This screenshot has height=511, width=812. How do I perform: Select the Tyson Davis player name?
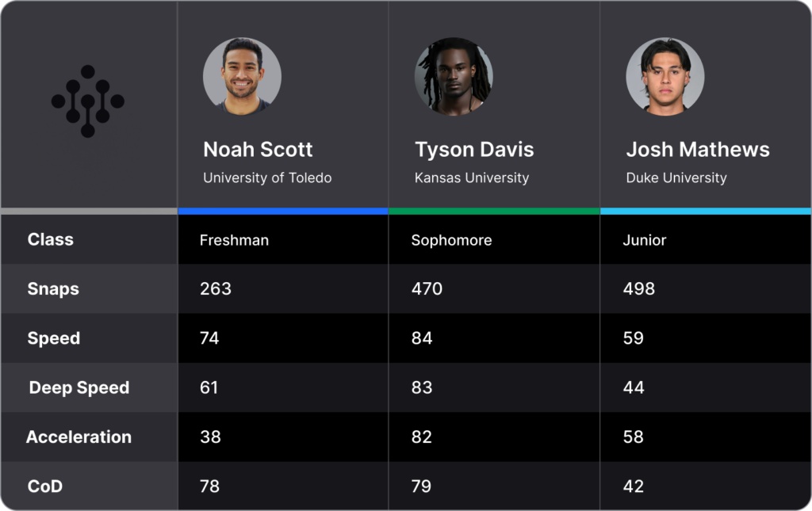click(474, 150)
